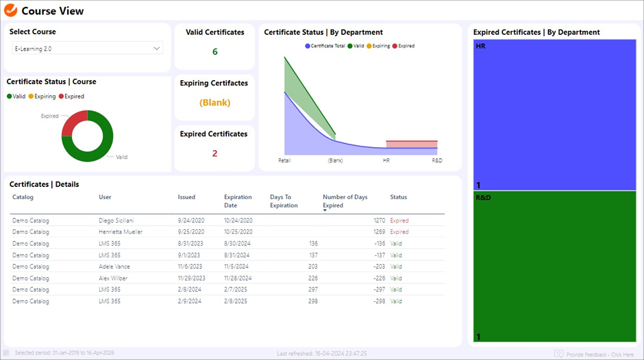Select the Diego Siciliani table row

[117, 221]
